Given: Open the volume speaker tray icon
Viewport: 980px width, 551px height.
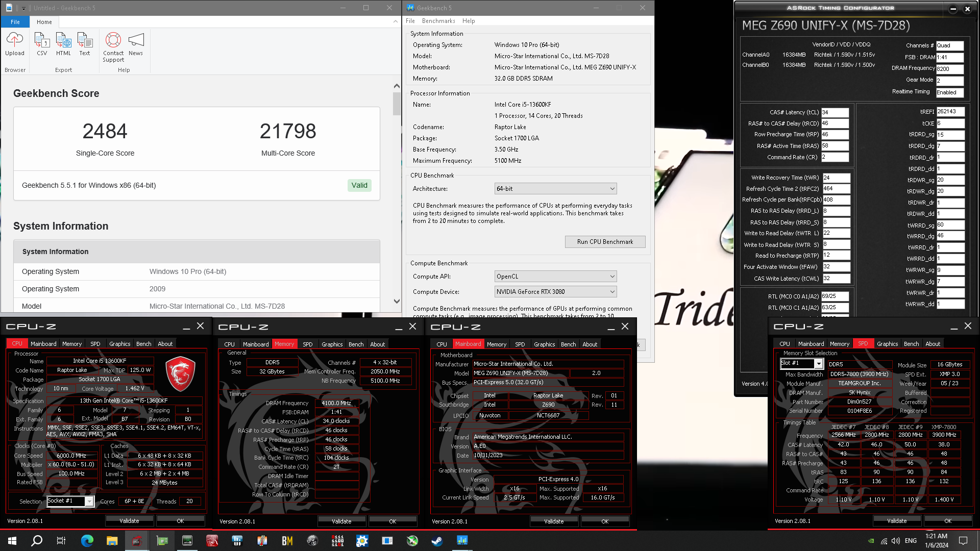Looking at the screenshot, I should [x=896, y=541].
